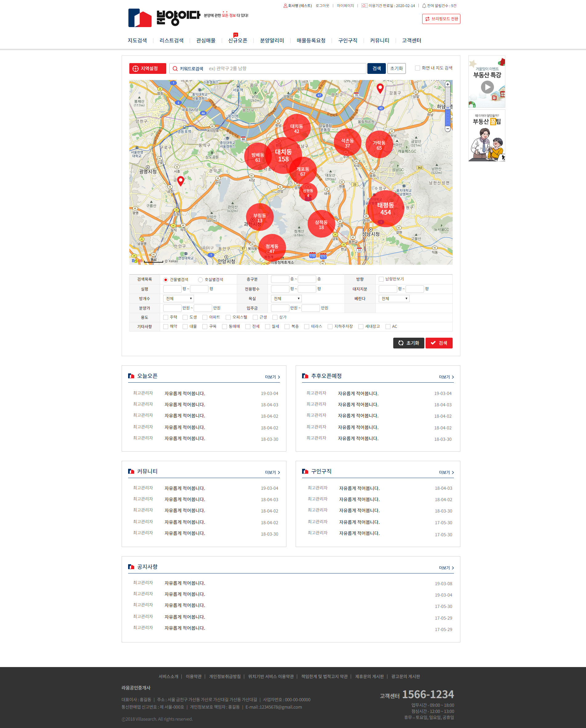Click 초기화 next to keyword search
586x728 pixels.
click(x=397, y=69)
